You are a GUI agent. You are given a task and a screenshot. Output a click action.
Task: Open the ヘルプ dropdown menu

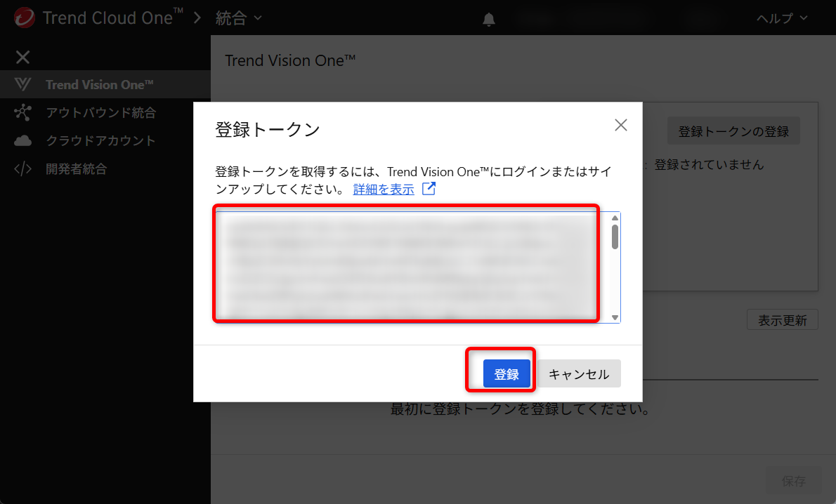point(782,18)
